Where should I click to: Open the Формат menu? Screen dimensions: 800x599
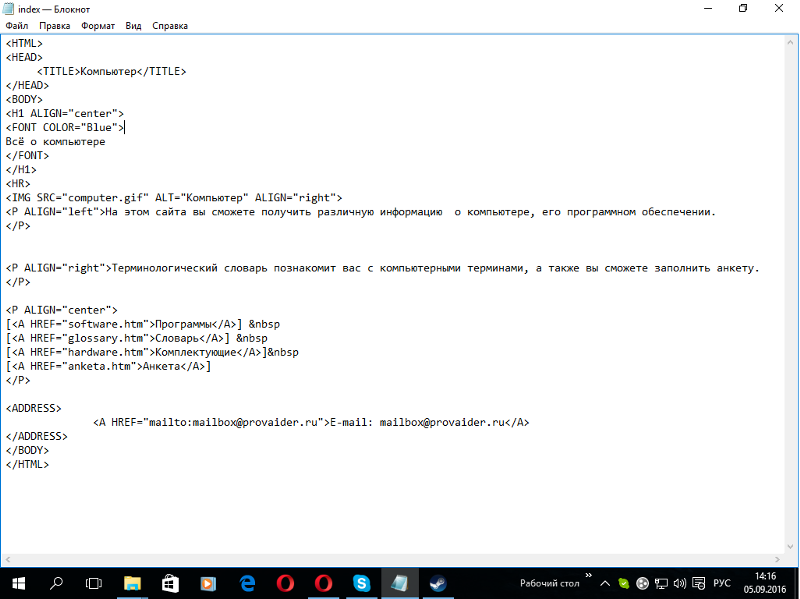pyautogui.click(x=97, y=26)
